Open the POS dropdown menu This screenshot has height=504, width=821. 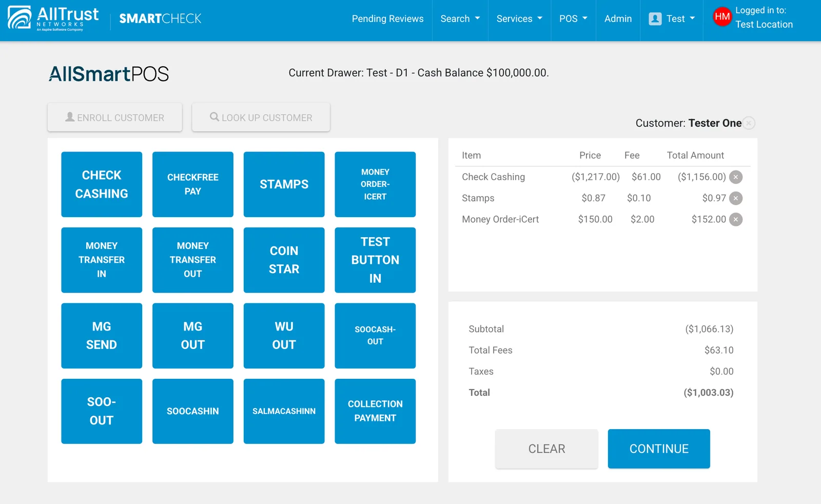coord(573,19)
